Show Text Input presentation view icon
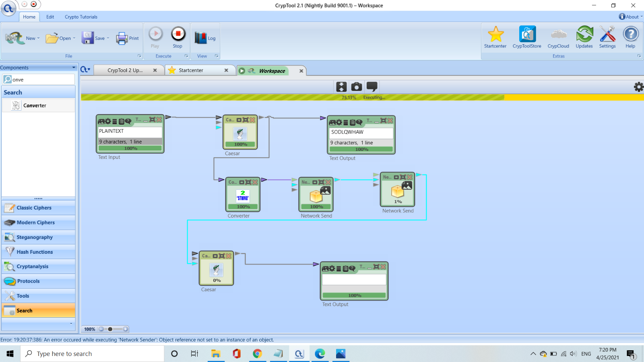The height and width of the screenshot is (362, 644). (101, 121)
